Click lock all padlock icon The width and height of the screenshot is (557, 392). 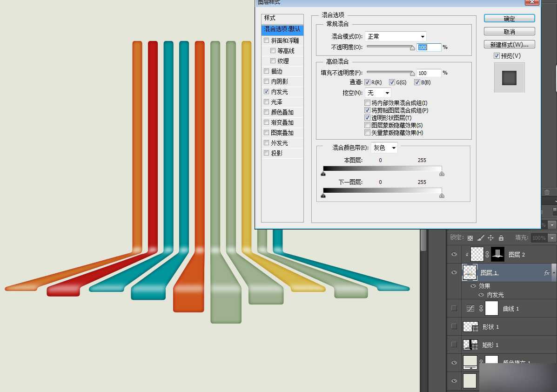tap(501, 238)
